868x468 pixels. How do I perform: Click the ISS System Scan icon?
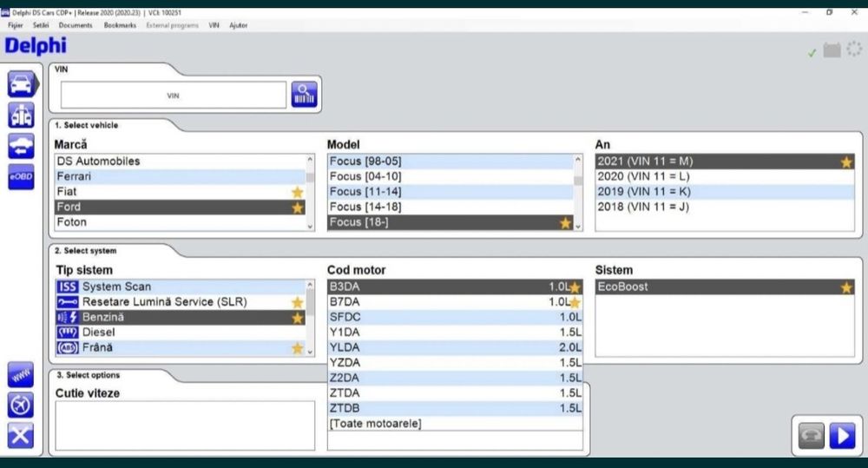point(68,287)
